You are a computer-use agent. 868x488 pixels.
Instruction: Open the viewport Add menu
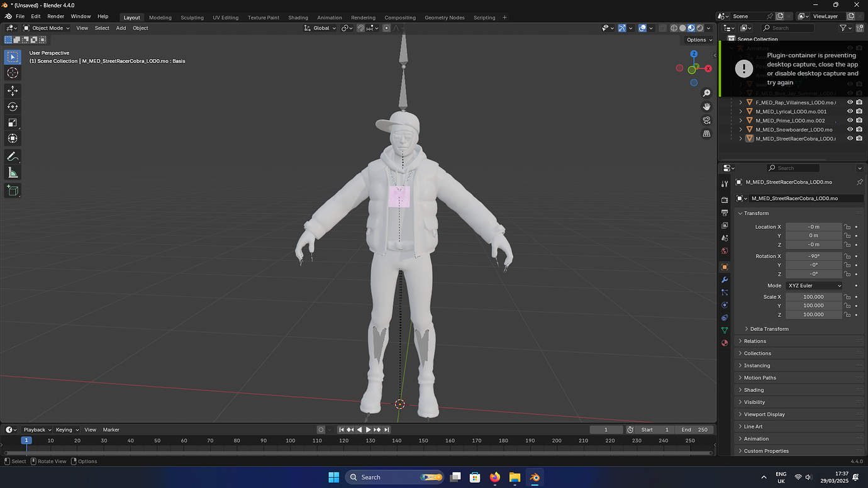point(121,28)
